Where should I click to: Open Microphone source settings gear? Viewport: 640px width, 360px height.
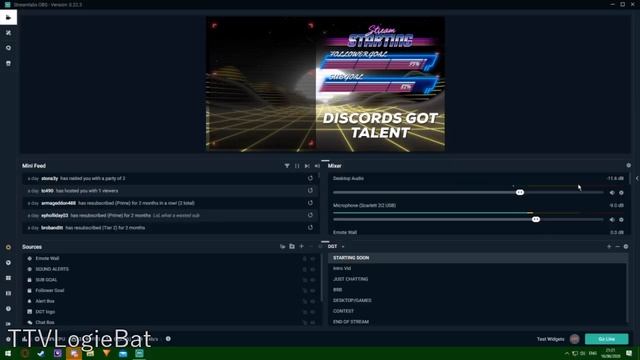[621, 220]
